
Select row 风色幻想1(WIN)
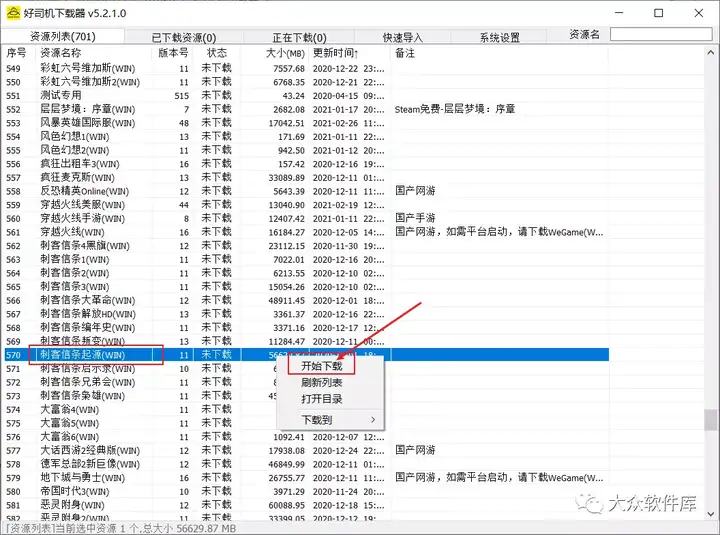tap(307, 137)
